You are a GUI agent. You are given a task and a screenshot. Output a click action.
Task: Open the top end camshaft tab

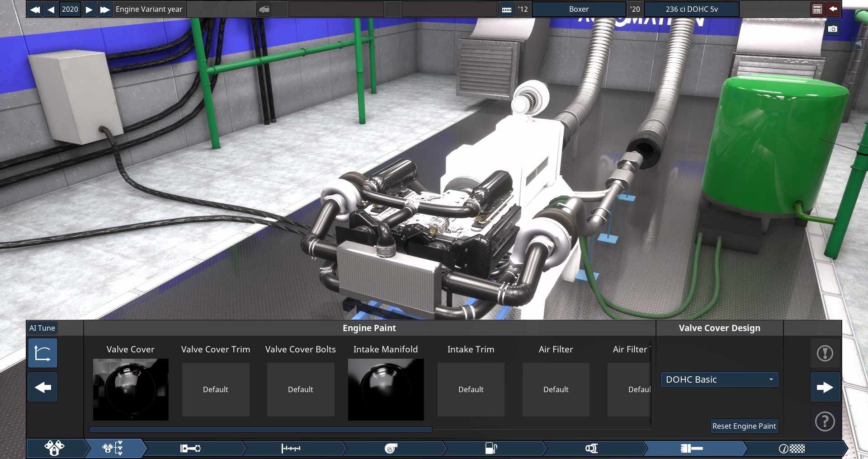[291, 448]
